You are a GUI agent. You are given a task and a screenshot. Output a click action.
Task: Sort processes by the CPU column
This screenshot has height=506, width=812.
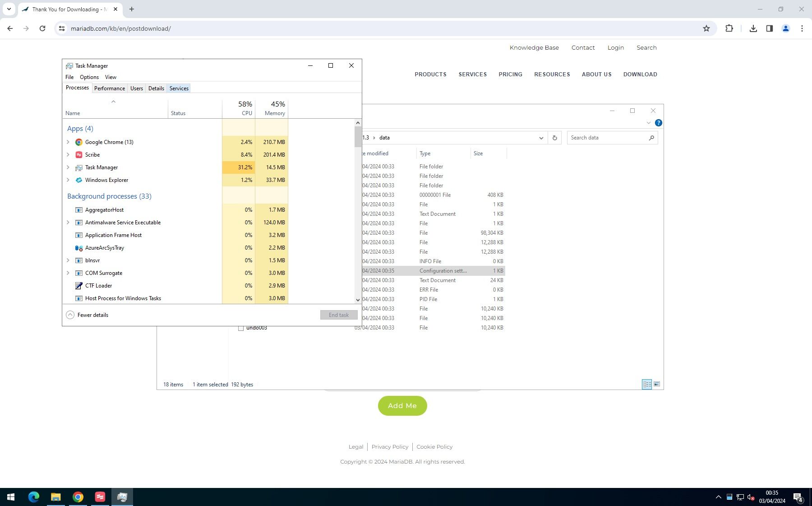pos(239,108)
